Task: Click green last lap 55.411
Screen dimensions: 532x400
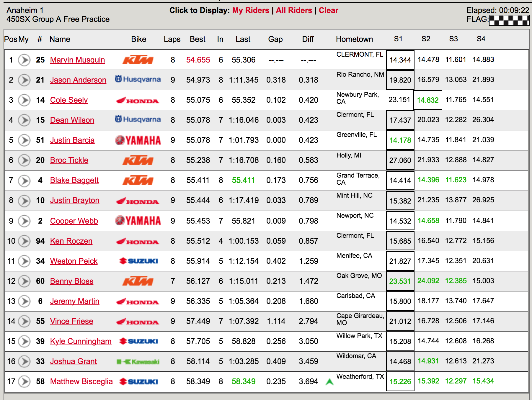Action: pos(243,180)
